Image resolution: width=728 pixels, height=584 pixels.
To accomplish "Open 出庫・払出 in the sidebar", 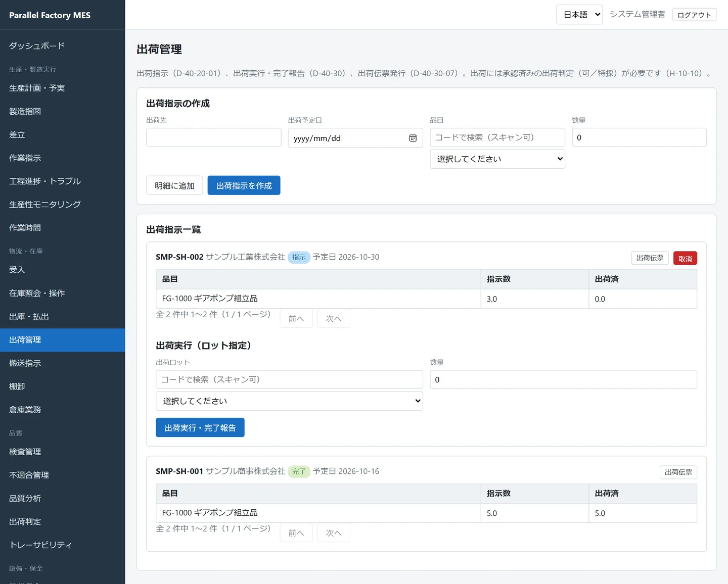I will tap(63, 316).
